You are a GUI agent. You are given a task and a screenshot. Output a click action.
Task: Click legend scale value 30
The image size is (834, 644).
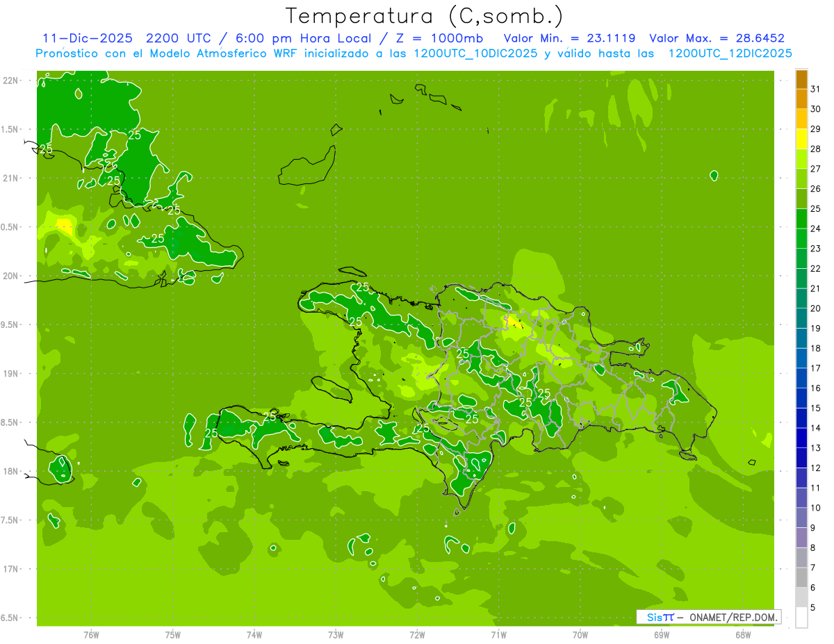(x=815, y=109)
